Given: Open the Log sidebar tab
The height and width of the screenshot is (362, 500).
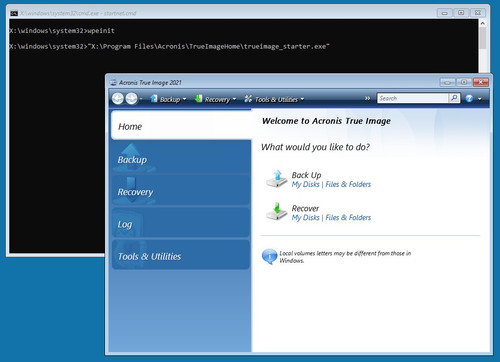Looking at the screenshot, I should [181, 223].
